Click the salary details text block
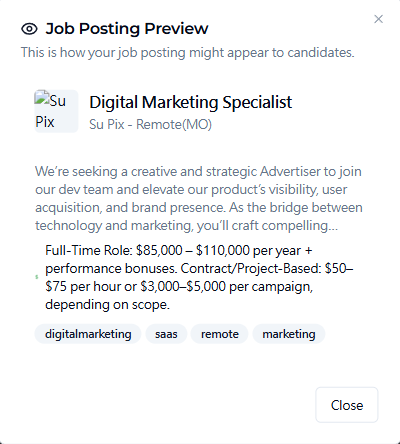Image resolution: width=400 pixels, height=444 pixels. [199, 277]
